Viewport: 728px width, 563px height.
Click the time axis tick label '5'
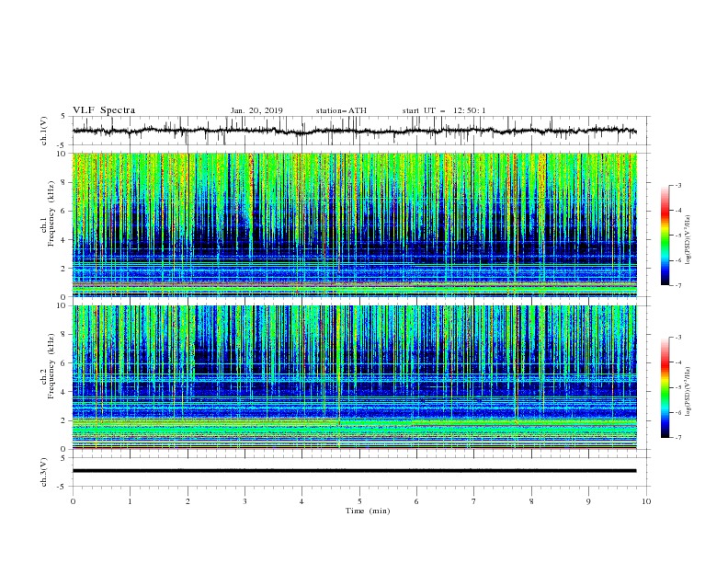pyautogui.click(x=359, y=501)
